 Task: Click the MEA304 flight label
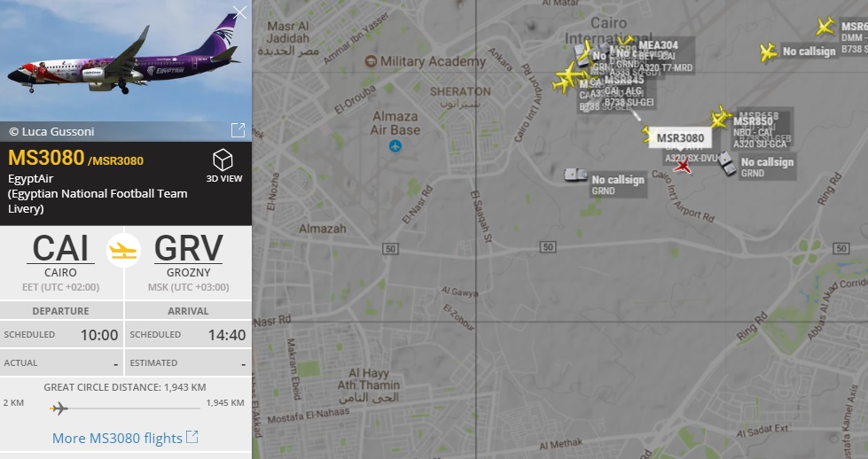click(x=658, y=45)
